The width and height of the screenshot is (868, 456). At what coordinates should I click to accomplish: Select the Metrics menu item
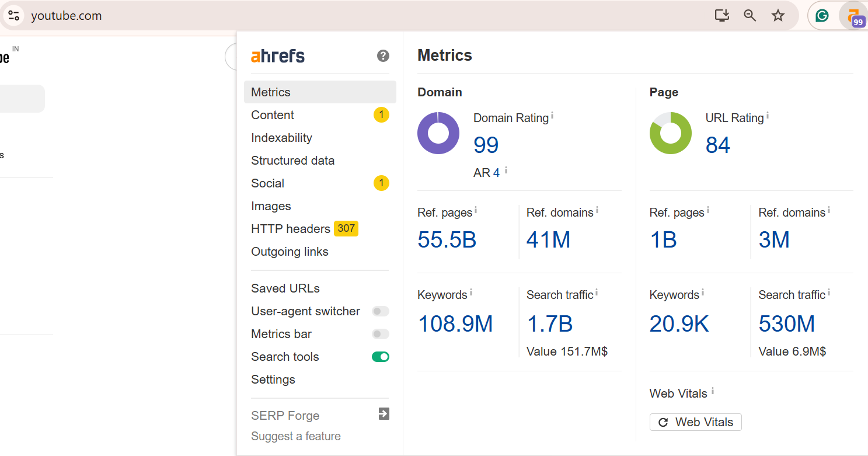click(320, 92)
